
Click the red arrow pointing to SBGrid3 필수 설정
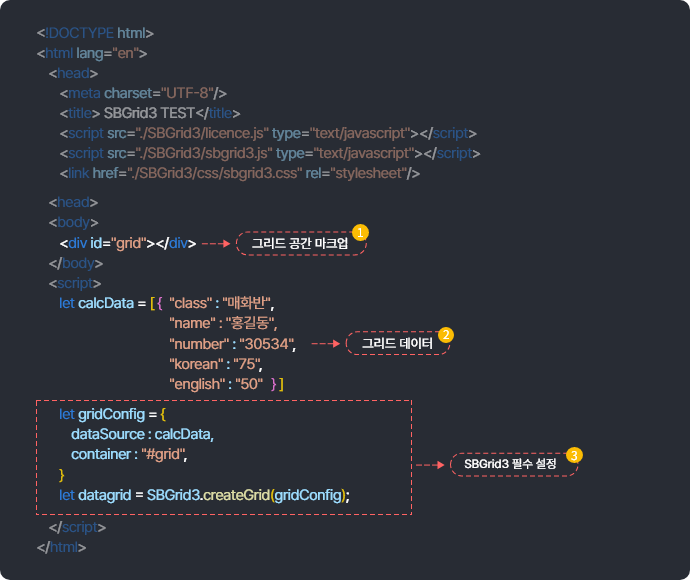[429, 465]
